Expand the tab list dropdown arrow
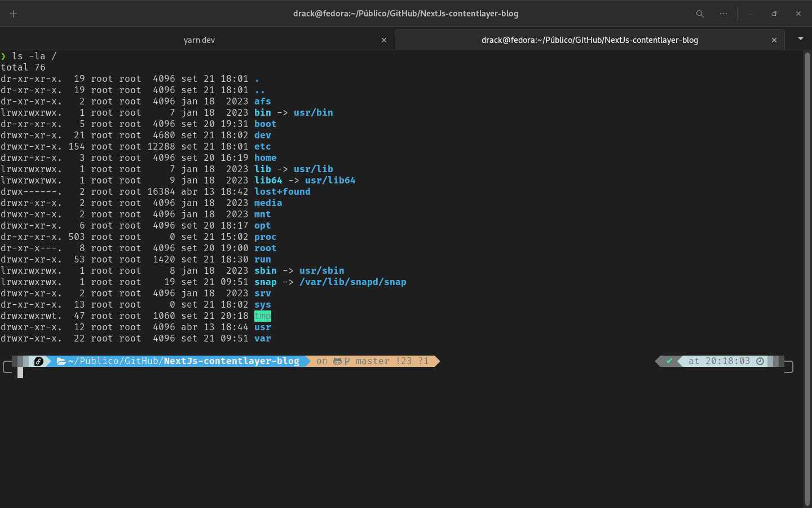The height and width of the screenshot is (508, 812). (800, 39)
